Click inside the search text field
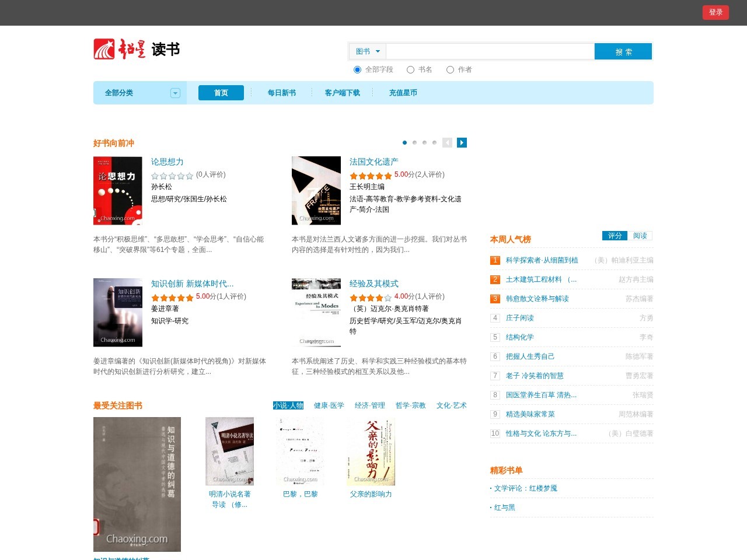Screen dimensions: 747x560 (490, 51)
